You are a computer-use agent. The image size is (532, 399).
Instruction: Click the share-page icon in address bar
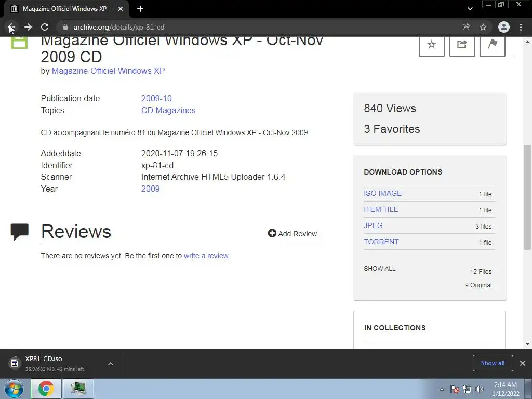coord(466,27)
